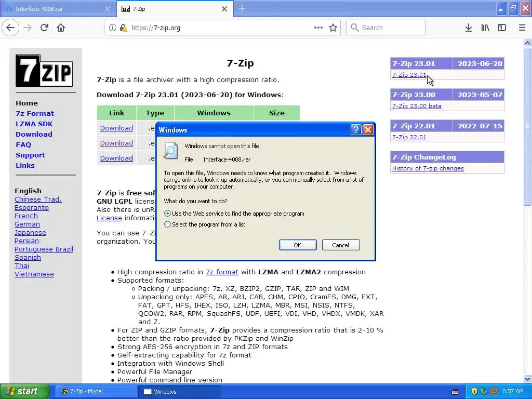Open the hamburger application menu

point(522,28)
